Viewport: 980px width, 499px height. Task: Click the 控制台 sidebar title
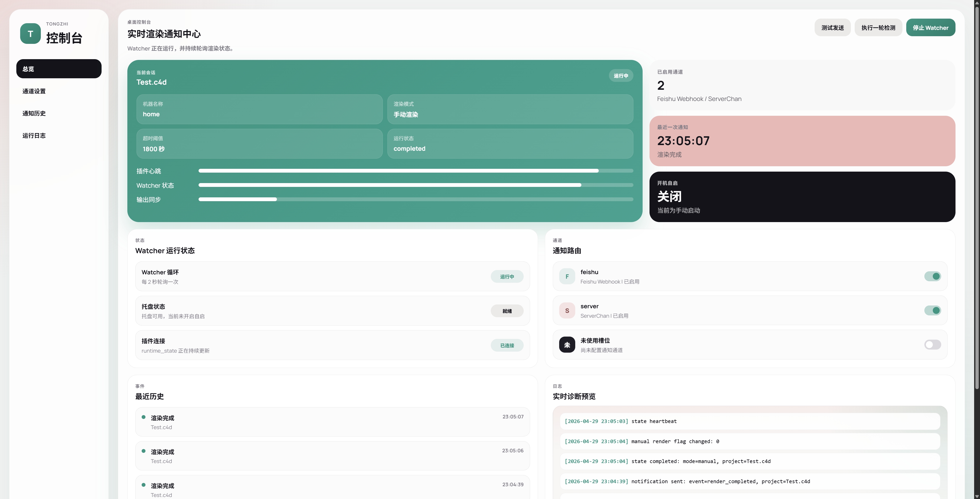[64, 38]
